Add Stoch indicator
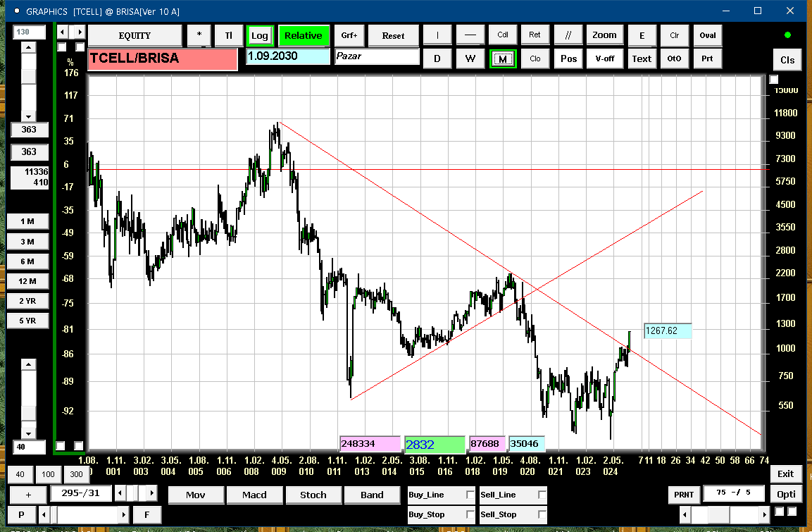812x532 pixels. [x=313, y=495]
